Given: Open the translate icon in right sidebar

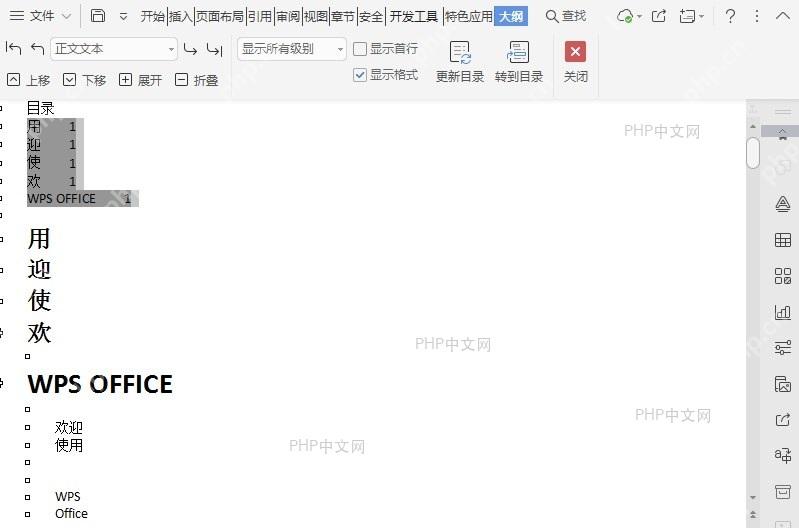Looking at the screenshot, I should click(x=783, y=455).
